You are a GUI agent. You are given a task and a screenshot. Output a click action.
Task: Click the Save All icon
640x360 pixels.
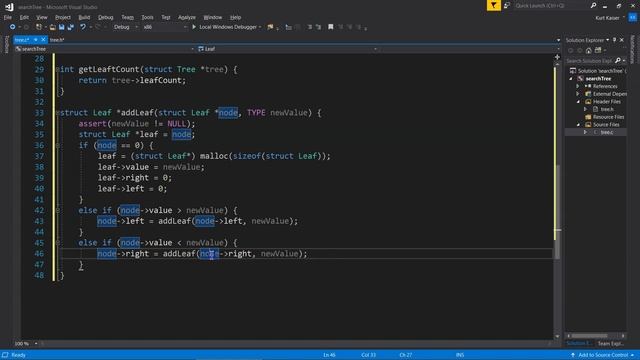click(x=71, y=27)
